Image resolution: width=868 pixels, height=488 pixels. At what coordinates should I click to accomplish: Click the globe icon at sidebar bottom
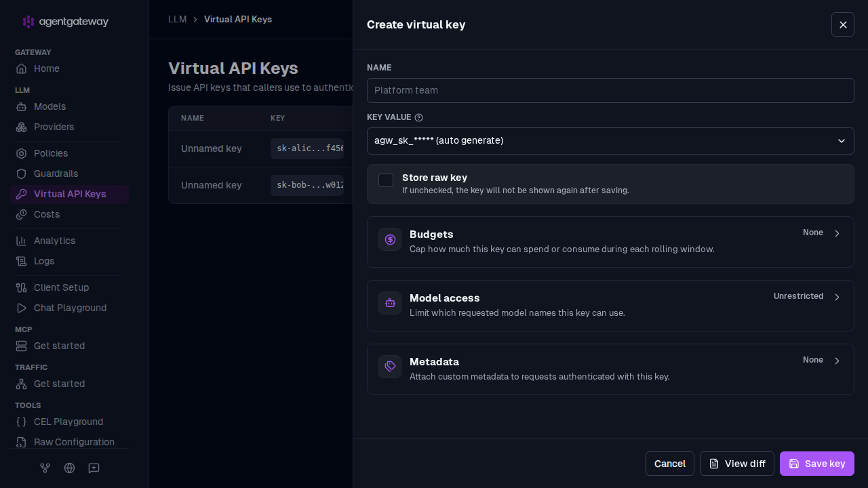pyautogui.click(x=69, y=468)
